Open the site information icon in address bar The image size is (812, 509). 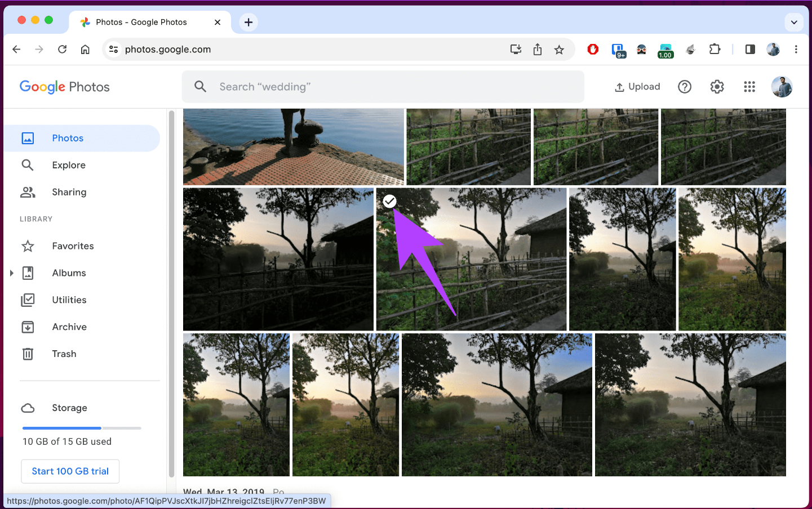point(113,50)
